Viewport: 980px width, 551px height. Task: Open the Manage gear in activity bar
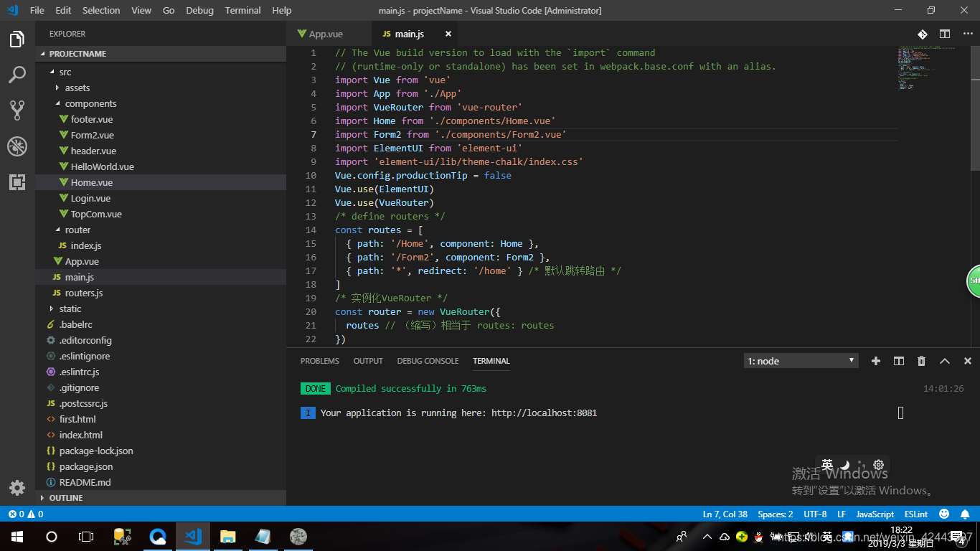[x=17, y=489]
